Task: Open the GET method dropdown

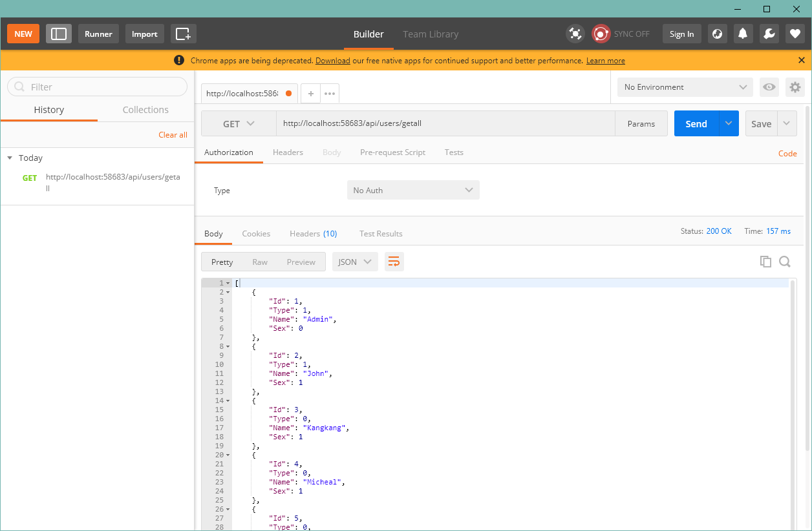Action: click(x=239, y=124)
